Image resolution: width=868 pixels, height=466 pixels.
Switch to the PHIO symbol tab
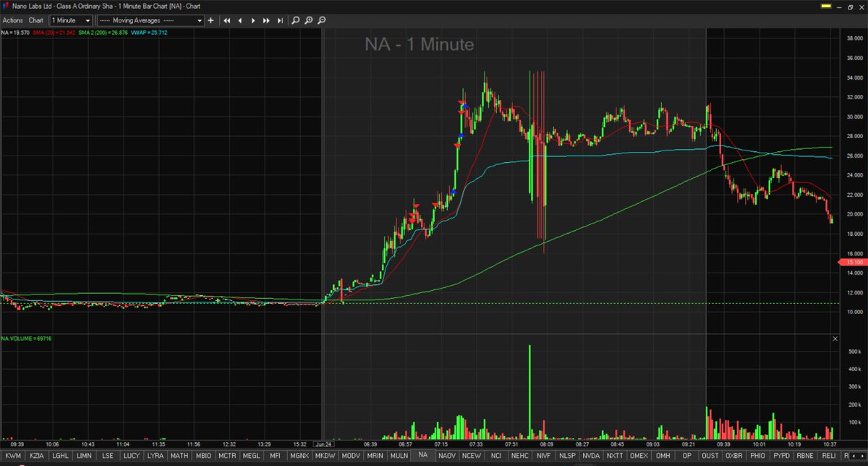tap(758, 456)
